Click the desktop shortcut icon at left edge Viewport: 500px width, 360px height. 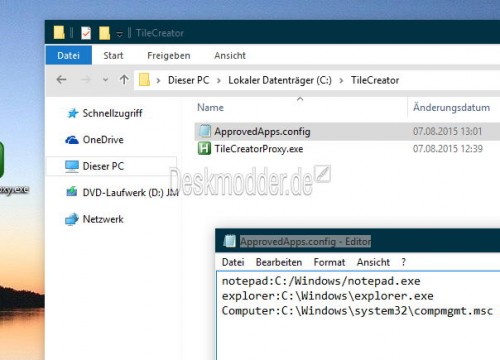point(2,159)
